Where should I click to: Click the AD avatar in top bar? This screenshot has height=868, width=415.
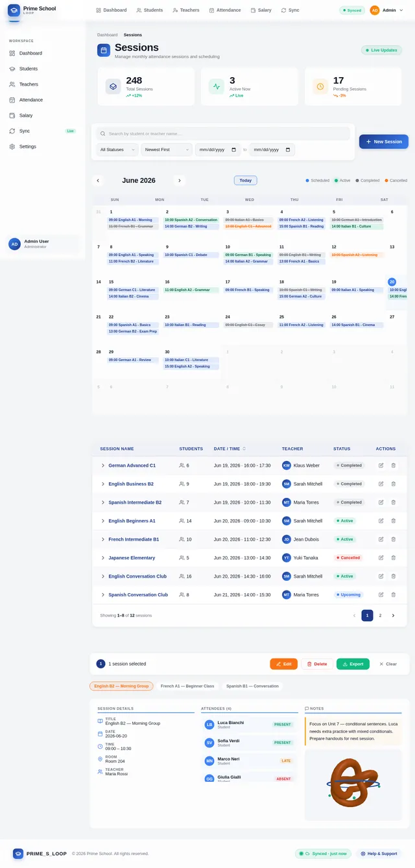375,10
